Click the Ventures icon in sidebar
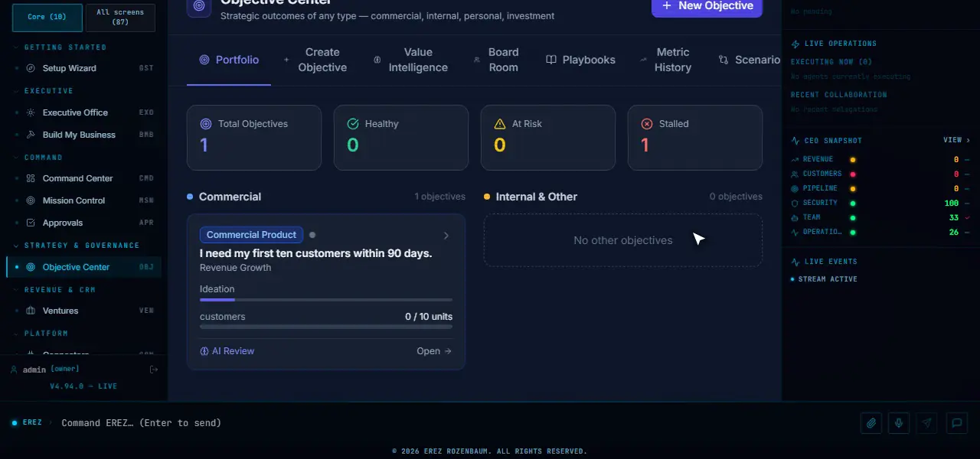Screen dimensions: 980x459 pyautogui.click(x=31, y=311)
